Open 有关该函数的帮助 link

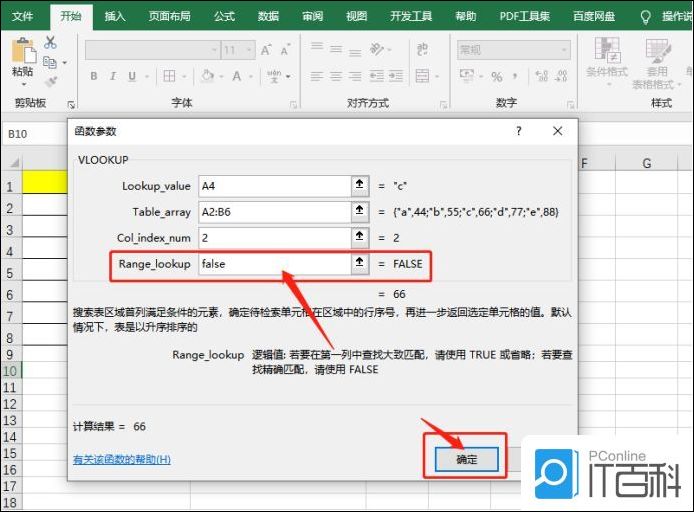[x=122, y=459]
